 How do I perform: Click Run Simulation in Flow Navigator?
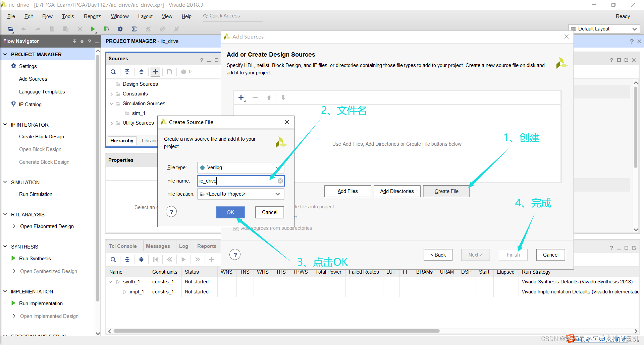click(x=36, y=194)
